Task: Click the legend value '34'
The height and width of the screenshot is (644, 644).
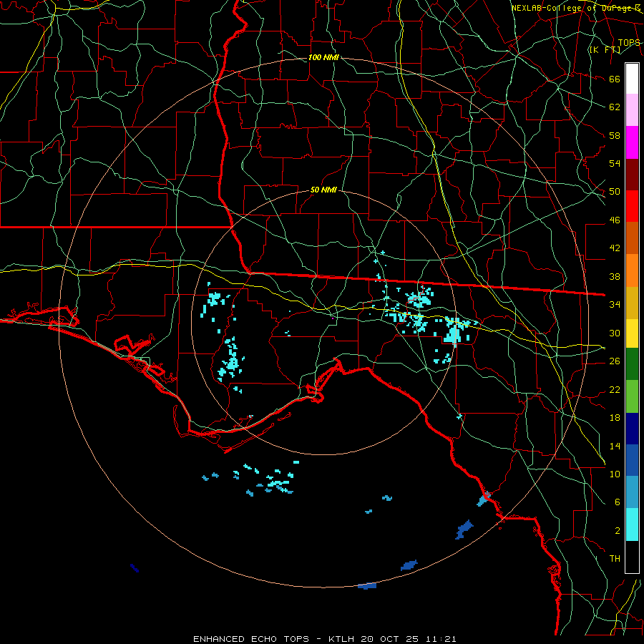Action: coord(615,304)
